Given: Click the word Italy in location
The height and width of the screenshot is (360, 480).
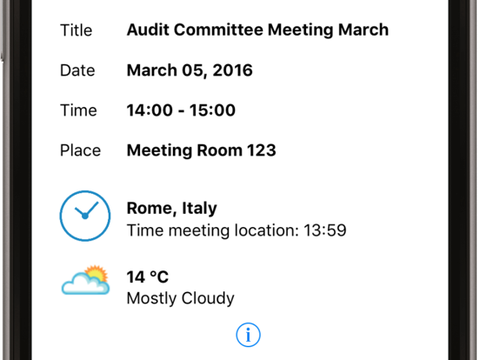Looking at the screenshot, I should (x=199, y=209).
